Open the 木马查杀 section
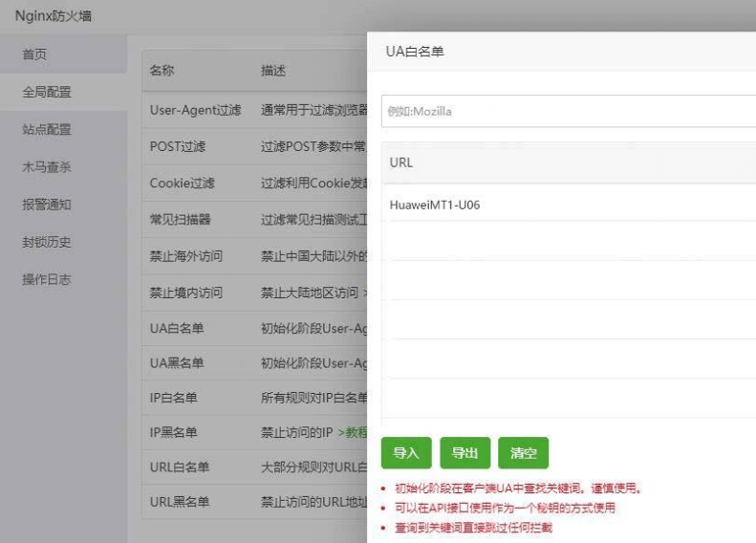756x543 pixels. (x=47, y=167)
